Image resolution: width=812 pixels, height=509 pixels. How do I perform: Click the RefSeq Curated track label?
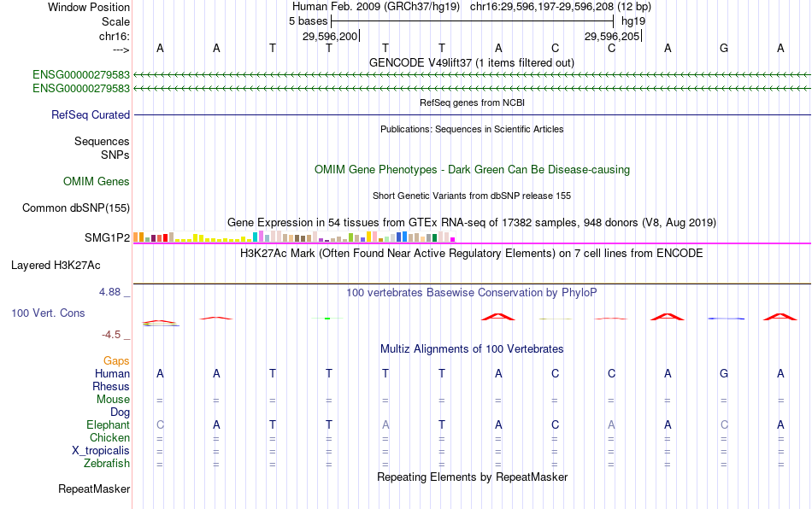pos(90,114)
